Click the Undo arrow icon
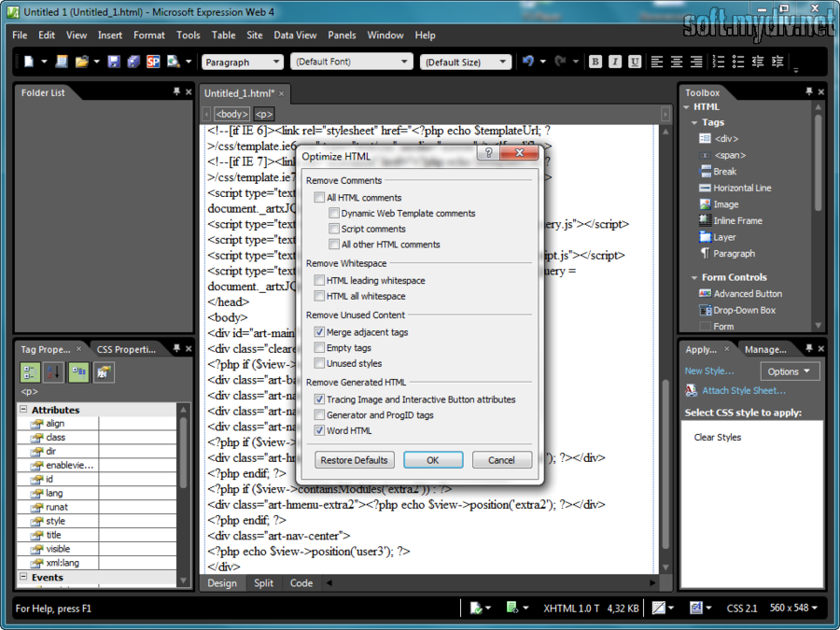The image size is (840, 630). pyautogui.click(x=528, y=62)
